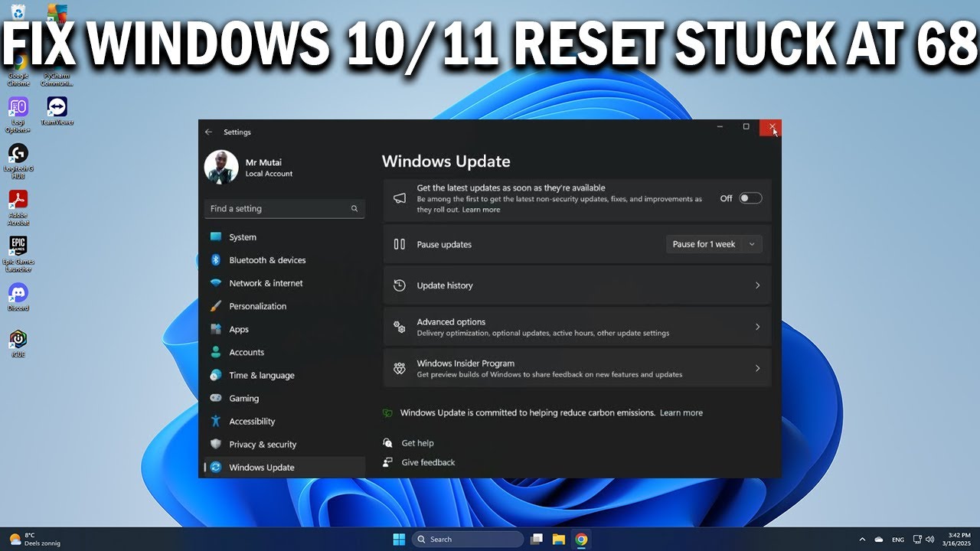Open Network & internet wifi icon
The height and width of the screenshot is (551, 980).
point(216,283)
